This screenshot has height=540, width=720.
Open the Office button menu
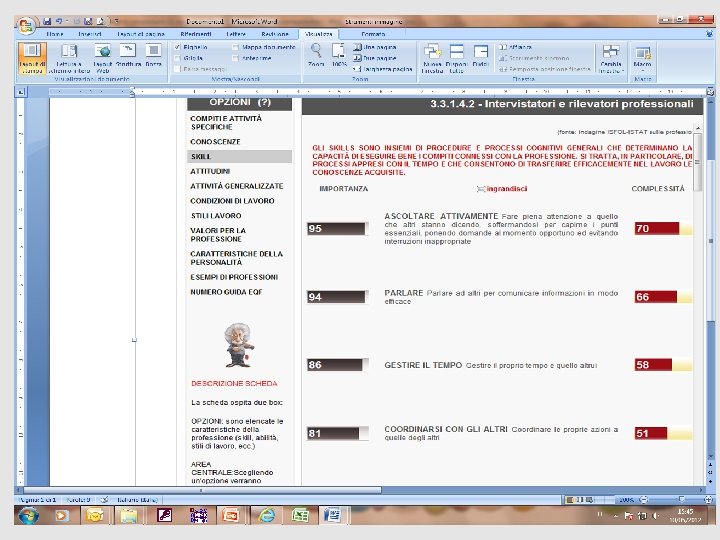tap(26, 26)
